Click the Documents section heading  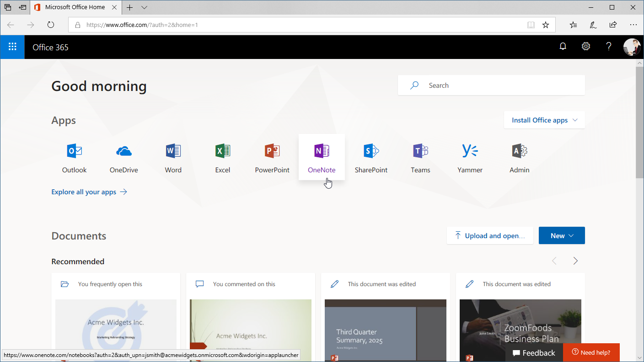click(x=79, y=236)
